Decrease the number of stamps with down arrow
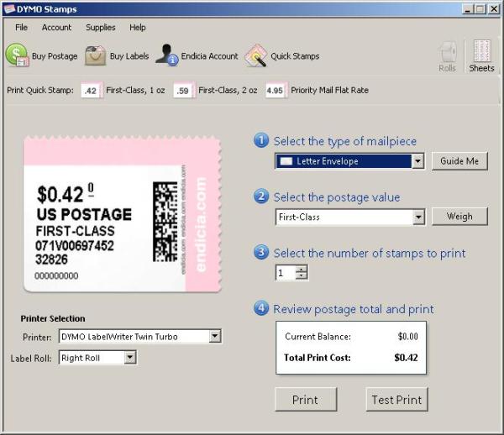This screenshot has height=435, width=504. (x=302, y=276)
